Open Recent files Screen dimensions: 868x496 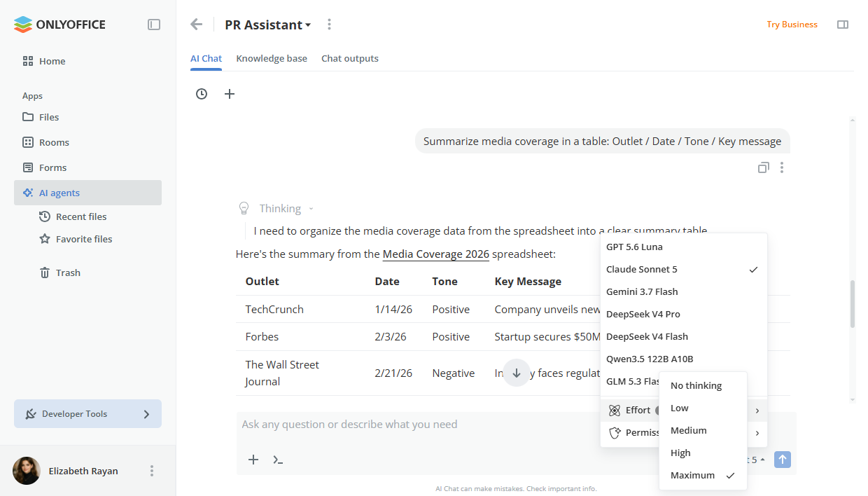pos(73,216)
